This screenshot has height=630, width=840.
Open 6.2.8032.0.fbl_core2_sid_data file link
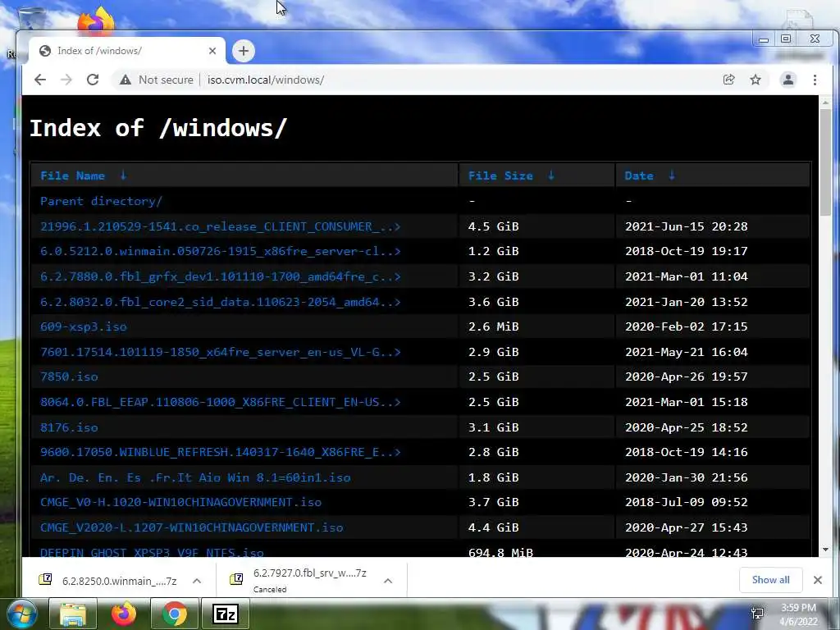coord(220,302)
